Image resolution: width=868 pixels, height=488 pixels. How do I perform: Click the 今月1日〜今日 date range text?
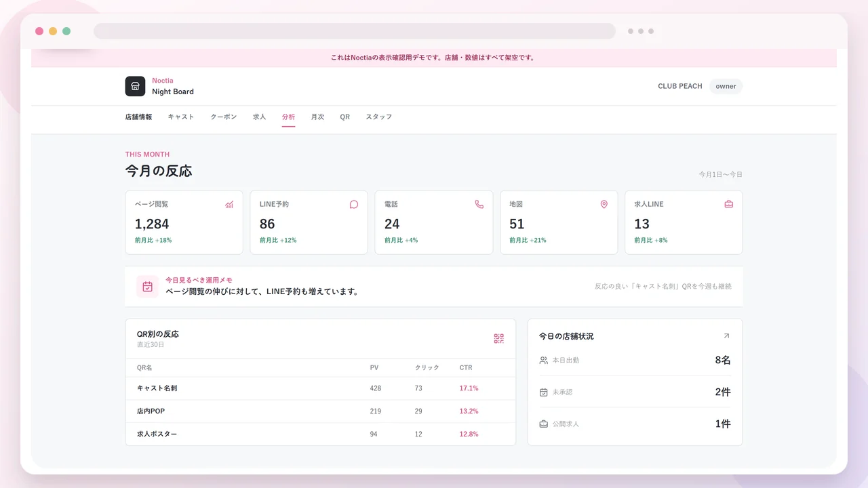(721, 175)
